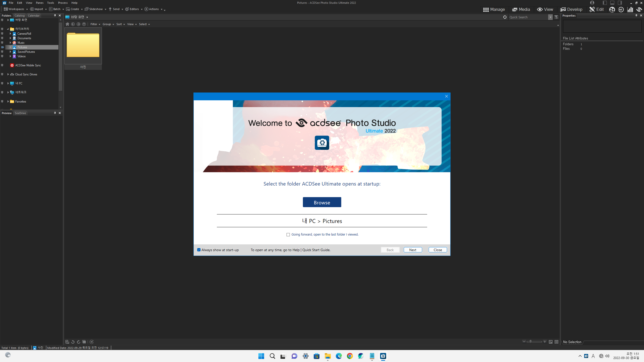The height and width of the screenshot is (362, 644).
Task: Open the Dashboard bar chart mode icon
Action: coord(630,9)
